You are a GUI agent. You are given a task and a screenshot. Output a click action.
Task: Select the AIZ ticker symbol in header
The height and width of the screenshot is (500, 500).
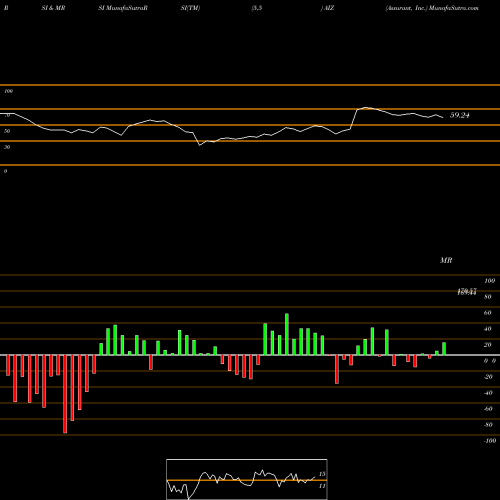pyautogui.click(x=329, y=8)
